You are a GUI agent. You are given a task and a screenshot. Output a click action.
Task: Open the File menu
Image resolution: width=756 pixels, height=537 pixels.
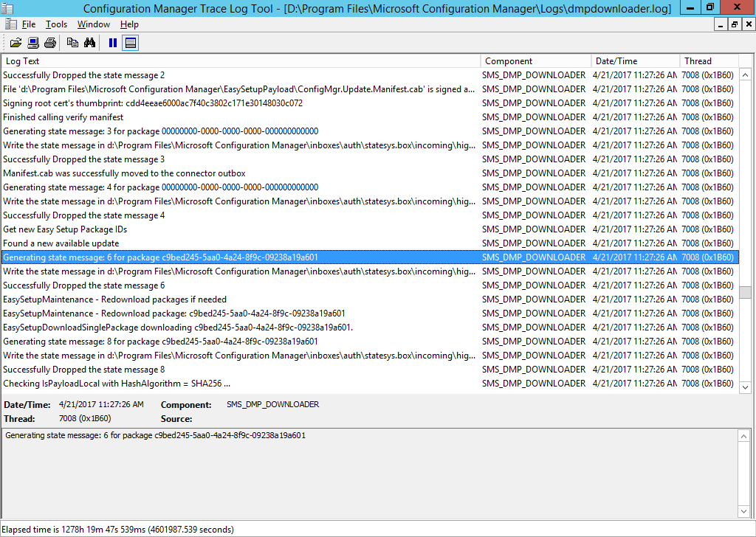[x=29, y=24]
